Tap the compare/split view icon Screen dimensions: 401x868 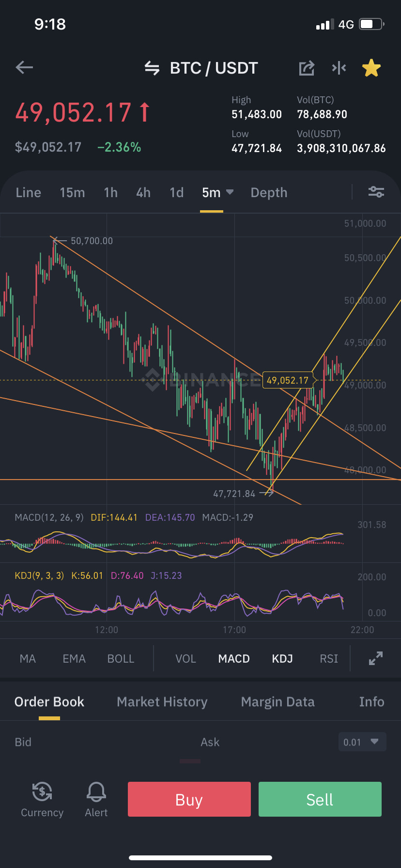pos(339,68)
